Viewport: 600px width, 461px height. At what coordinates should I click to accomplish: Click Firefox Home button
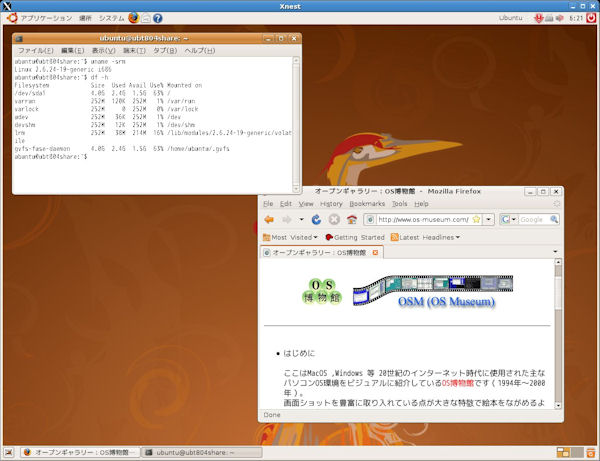click(x=352, y=219)
